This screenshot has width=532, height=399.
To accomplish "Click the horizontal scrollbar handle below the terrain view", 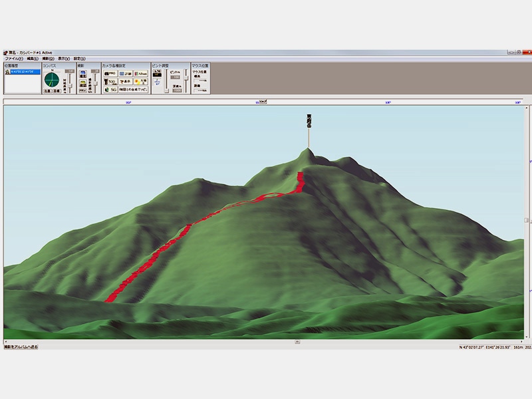I will point(297,341).
